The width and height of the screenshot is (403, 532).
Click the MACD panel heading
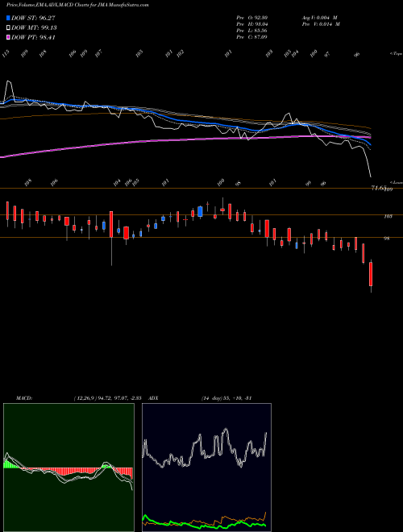click(24, 397)
